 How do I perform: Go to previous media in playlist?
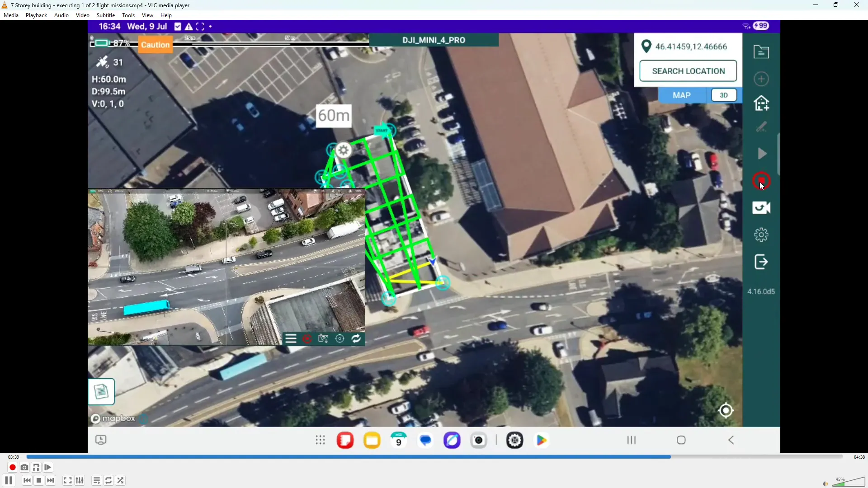pos(27,481)
